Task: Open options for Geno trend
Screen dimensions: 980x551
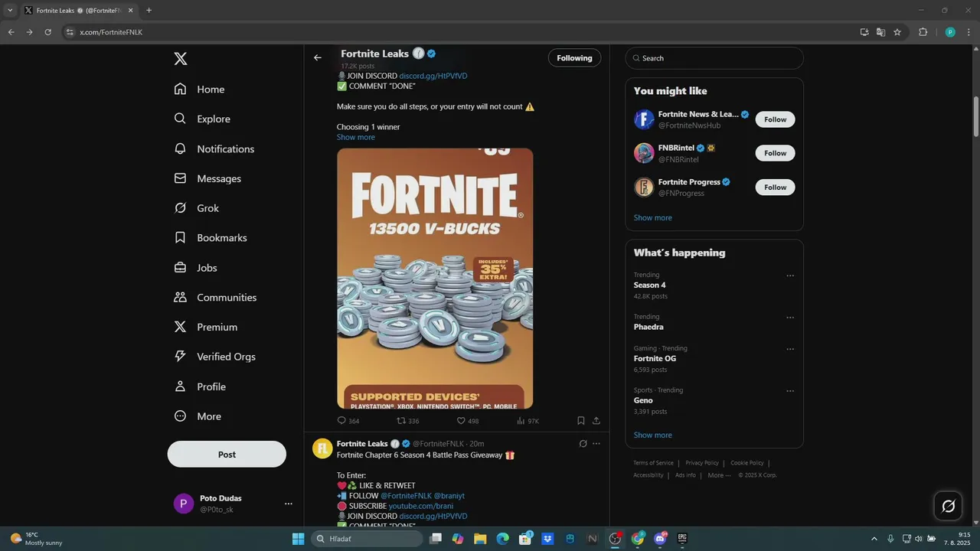Action: [x=790, y=391]
